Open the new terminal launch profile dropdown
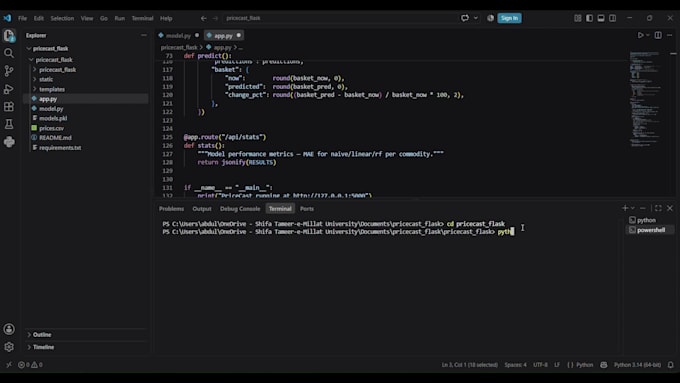Viewport: 680px width, 383px height. point(633,208)
